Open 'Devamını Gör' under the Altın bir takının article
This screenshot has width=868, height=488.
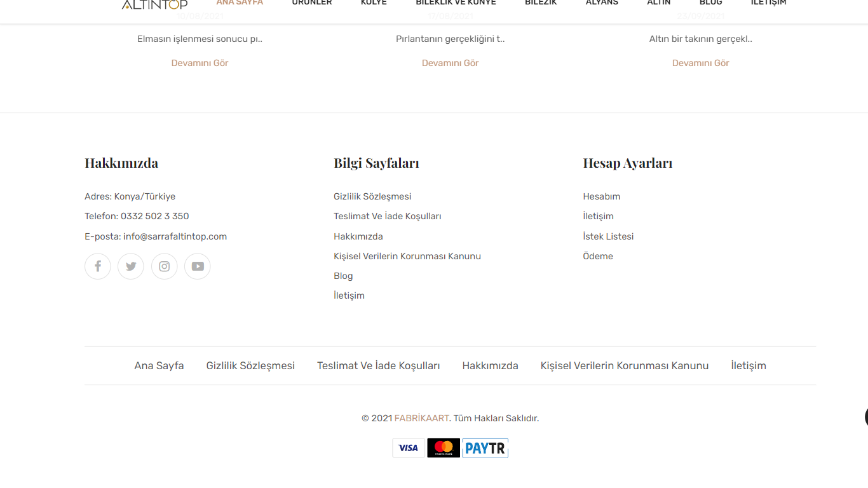click(700, 63)
